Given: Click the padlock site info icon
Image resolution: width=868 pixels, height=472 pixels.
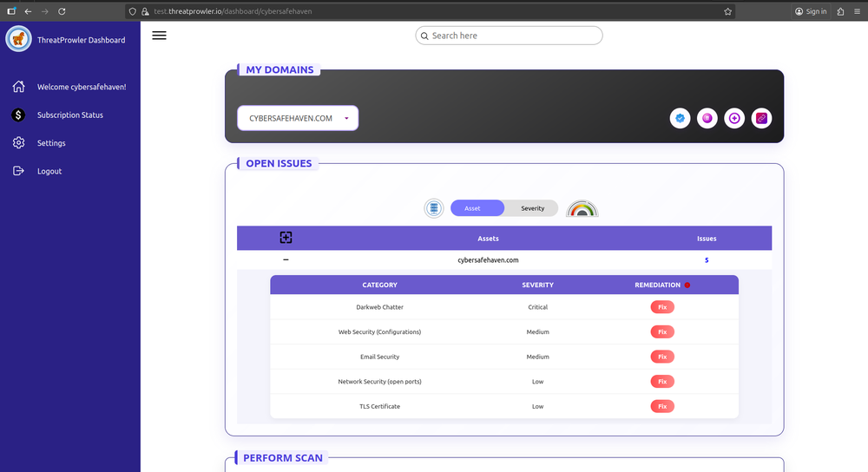Looking at the screenshot, I should [145, 11].
